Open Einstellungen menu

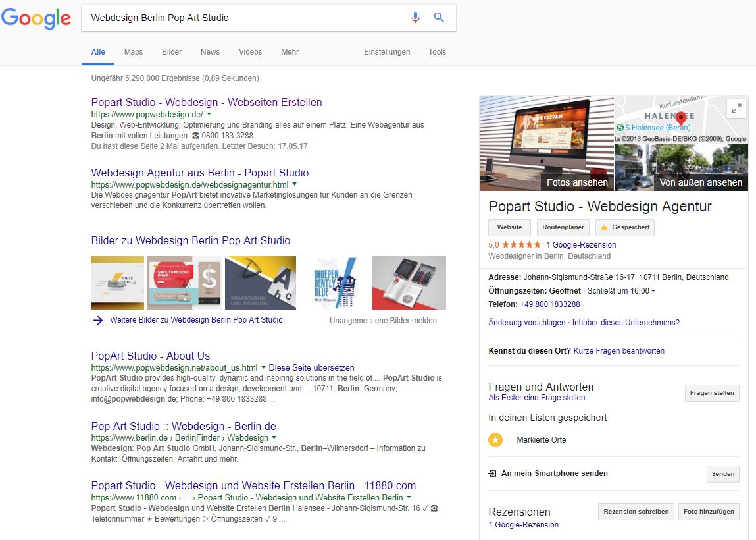point(387,52)
